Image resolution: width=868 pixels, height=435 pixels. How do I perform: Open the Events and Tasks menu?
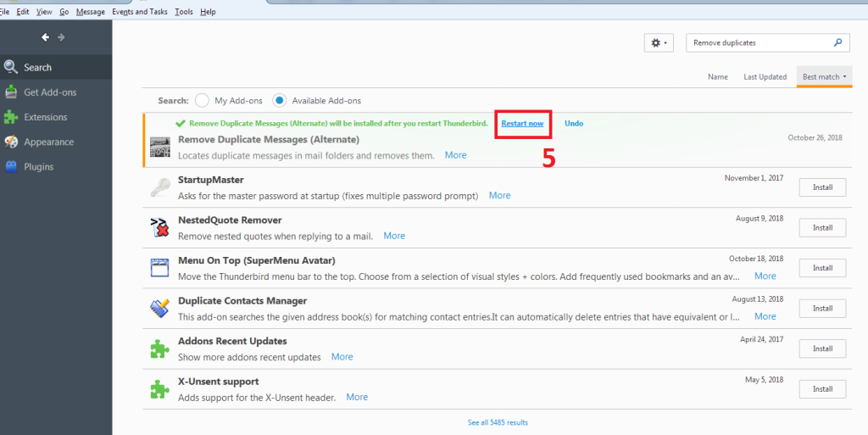pyautogui.click(x=140, y=12)
